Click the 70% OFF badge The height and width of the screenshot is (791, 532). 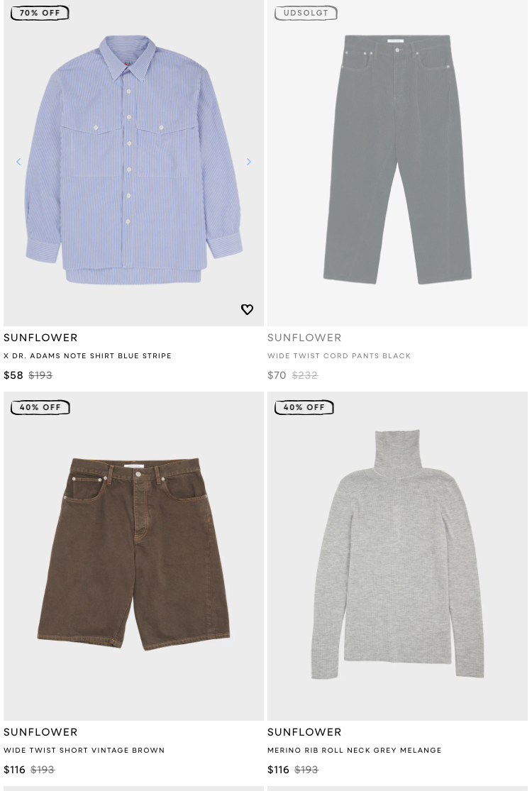click(x=40, y=13)
